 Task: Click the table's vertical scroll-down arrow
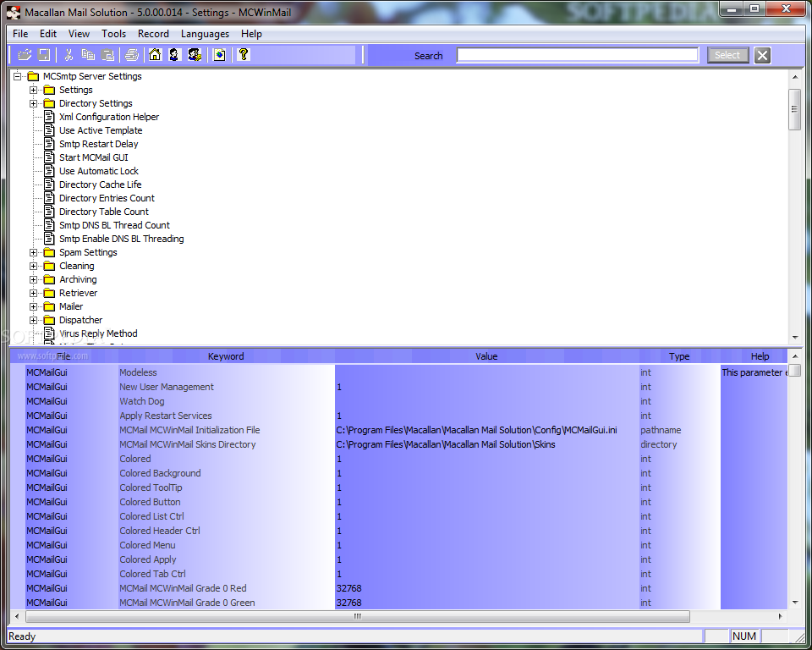coord(795,603)
